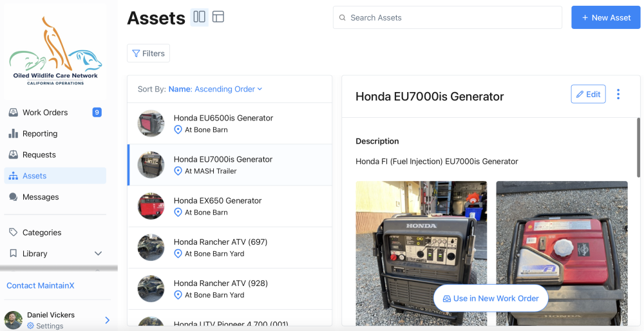Click the Search Assets field
The height and width of the screenshot is (331, 644).
(x=448, y=17)
